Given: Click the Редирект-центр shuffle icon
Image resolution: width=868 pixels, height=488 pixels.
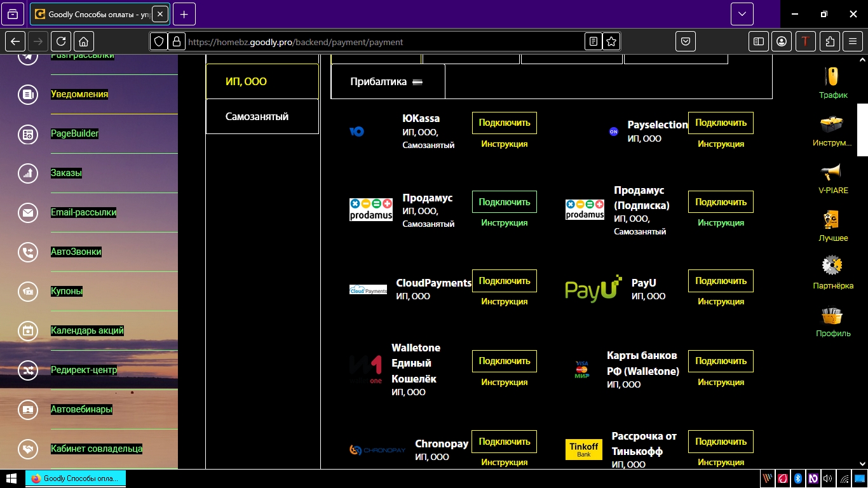Looking at the screenshot, I should [x=28, y=370].
